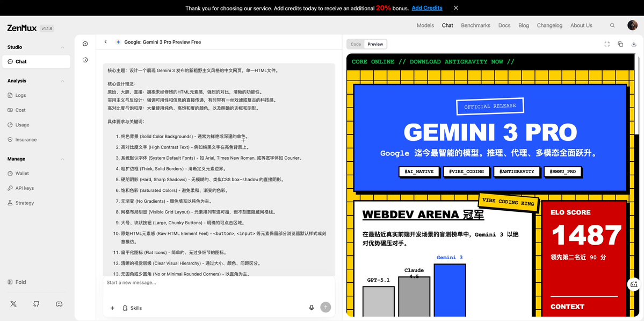
Task: Collapse the Studio section
Action: 62,47
